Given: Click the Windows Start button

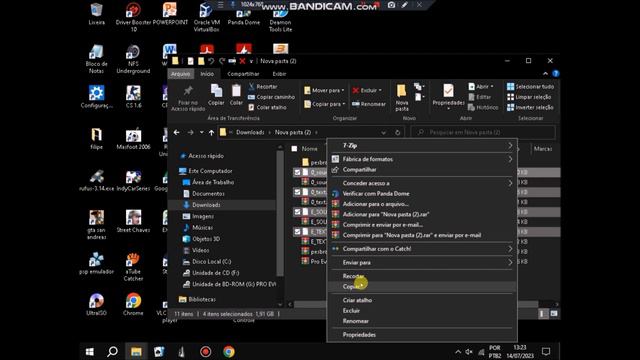Looking at the screenshot, I should [x=89, y=351].
